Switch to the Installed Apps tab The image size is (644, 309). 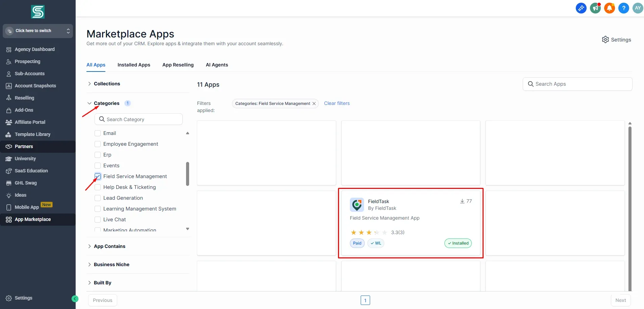click(134, 65)
